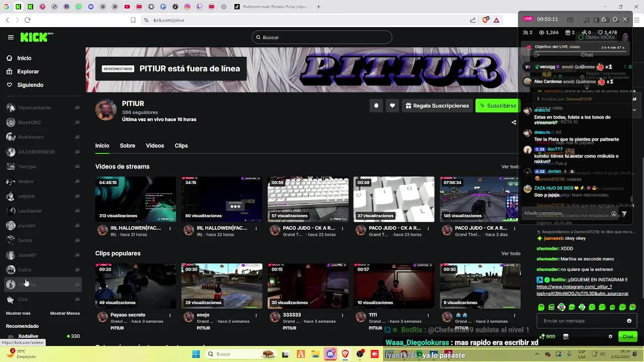The height and width of the screenshot is (362, 644).
Task: Open the Discord tab in the browser
Action: click(91, 7)
